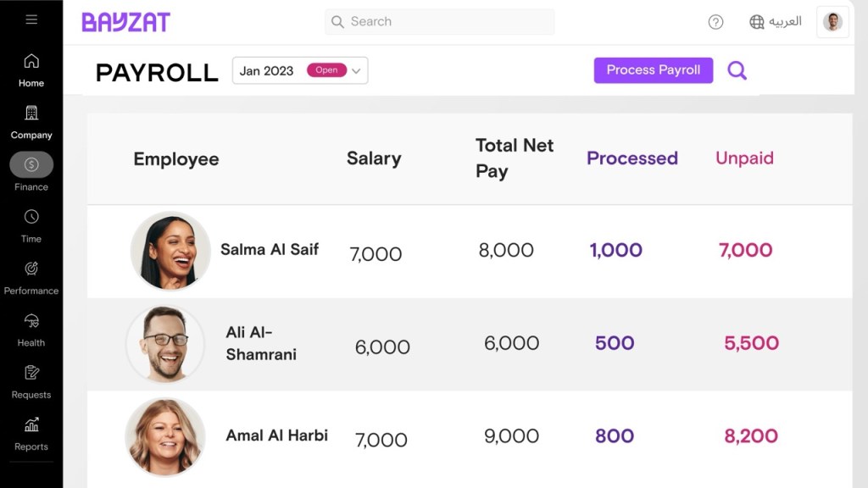
Task: Collapse the sidebar with the hamburger icon
Action: click(x=32, y=19)
